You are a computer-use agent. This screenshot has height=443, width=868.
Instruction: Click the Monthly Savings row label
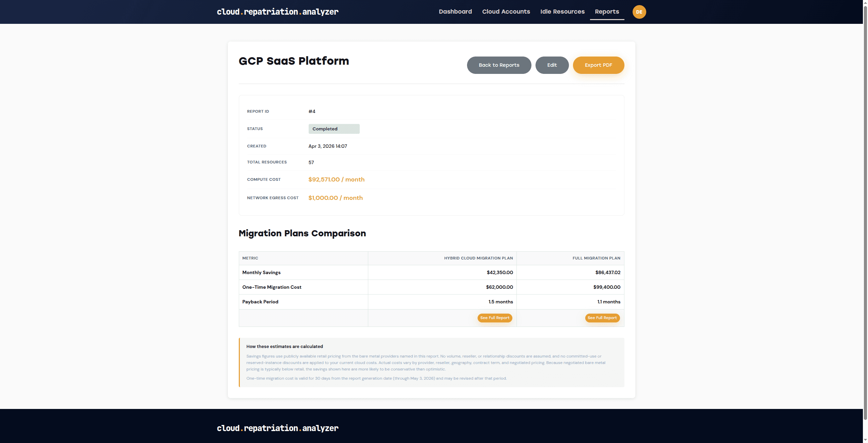261,272
